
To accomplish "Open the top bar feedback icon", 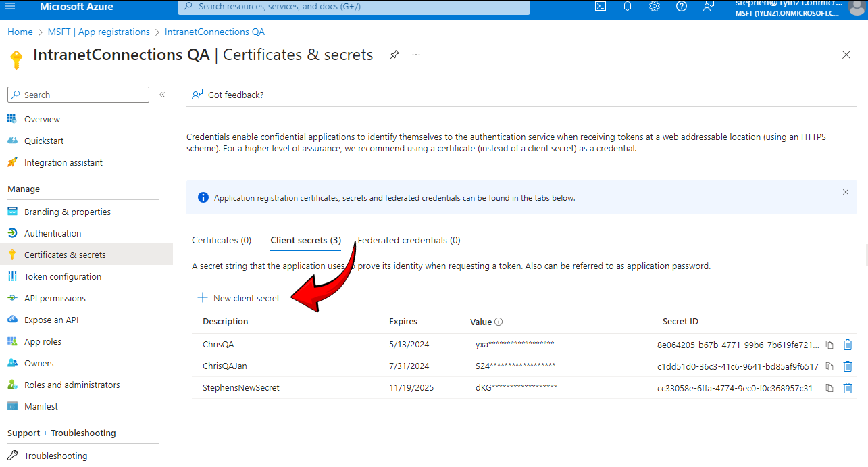I will [709, 7].
